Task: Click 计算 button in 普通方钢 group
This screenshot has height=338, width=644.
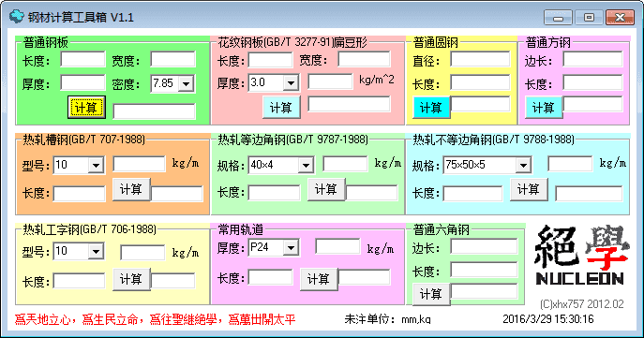Action: [x=544, y=108]
